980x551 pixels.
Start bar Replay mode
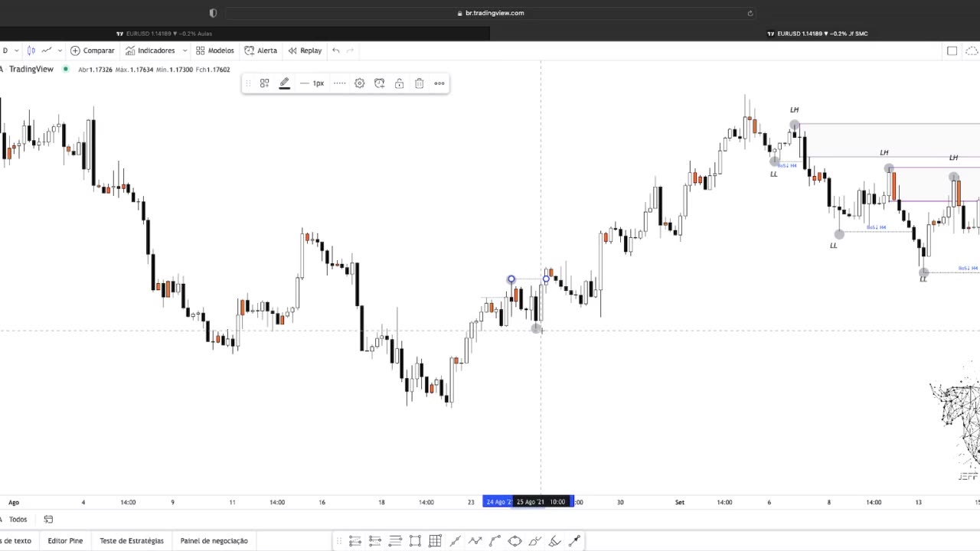click(x=305, y=51)
